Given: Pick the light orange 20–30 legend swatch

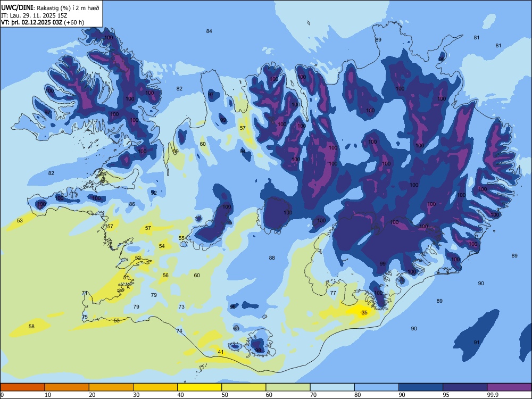Looking at the screenshot, I should click(111, 387).
